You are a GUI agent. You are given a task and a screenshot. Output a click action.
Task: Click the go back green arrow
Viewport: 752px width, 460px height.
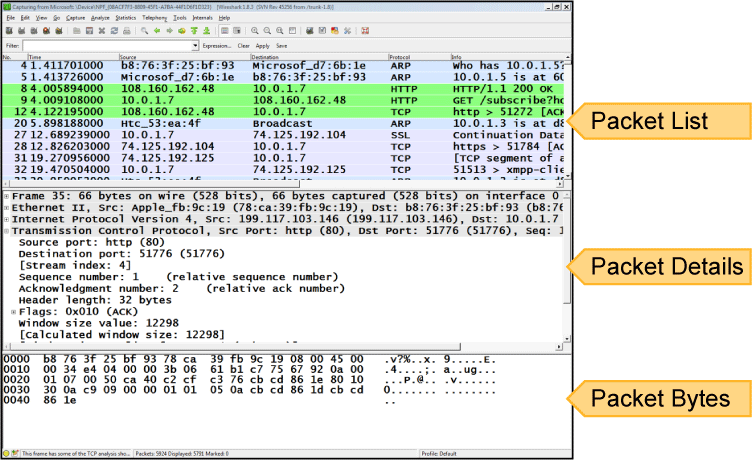pos(157,31)
